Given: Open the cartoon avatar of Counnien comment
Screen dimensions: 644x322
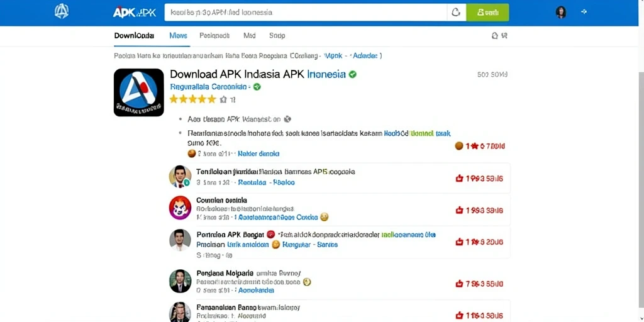Looking at the screenshot, I should coord(180,208).
